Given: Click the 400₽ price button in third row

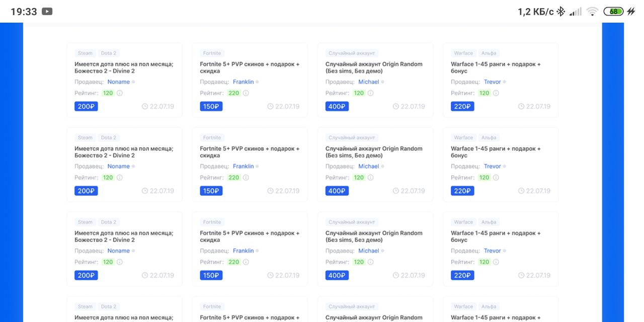Looking at the screenshot, I should click(337, 276).
